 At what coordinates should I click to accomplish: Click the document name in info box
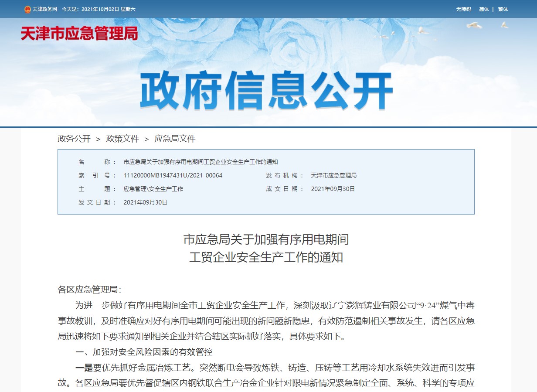[201, 162]
